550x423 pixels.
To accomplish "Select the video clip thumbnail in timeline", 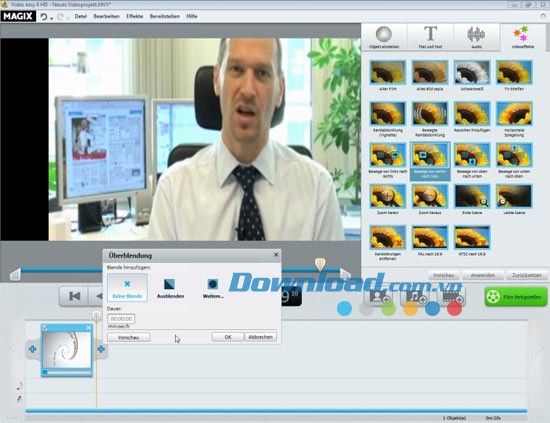I will [67, 351].
